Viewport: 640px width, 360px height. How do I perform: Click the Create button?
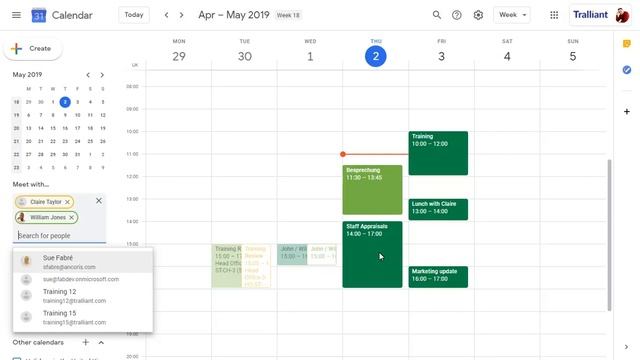[33, 49]
